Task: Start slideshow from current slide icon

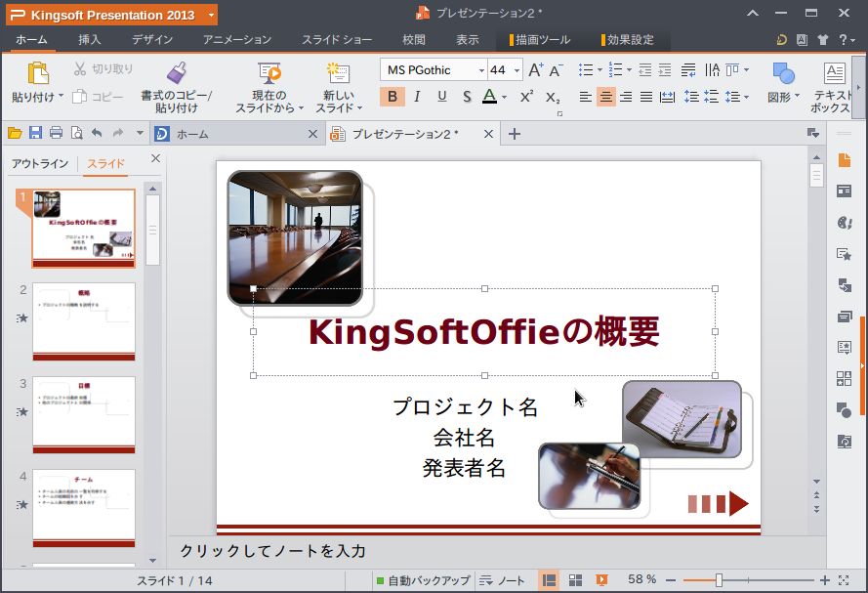Action: tap(269, 73)
